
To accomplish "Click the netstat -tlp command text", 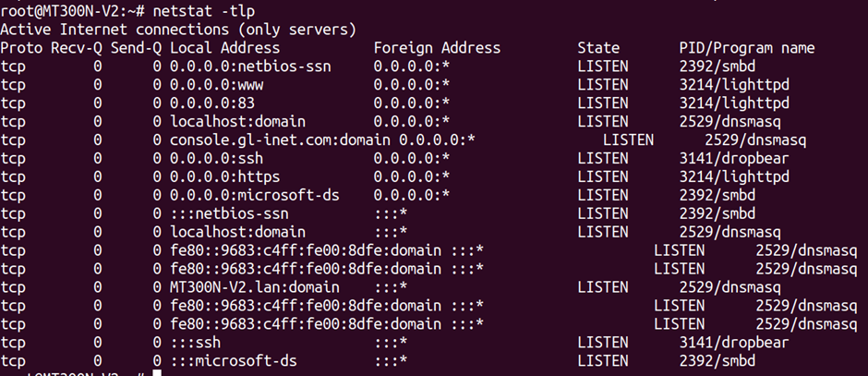I will point(204,10).
